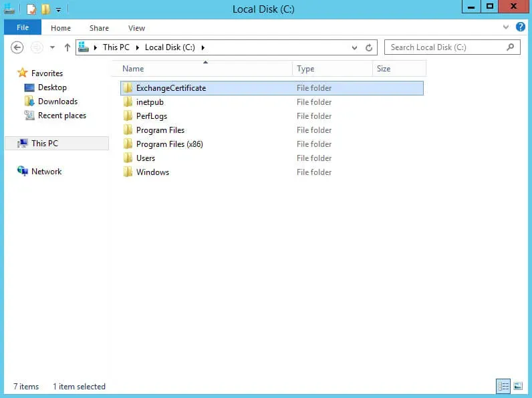Open Desktop in Favorites

pyautogui.click(x=52, y=87)
